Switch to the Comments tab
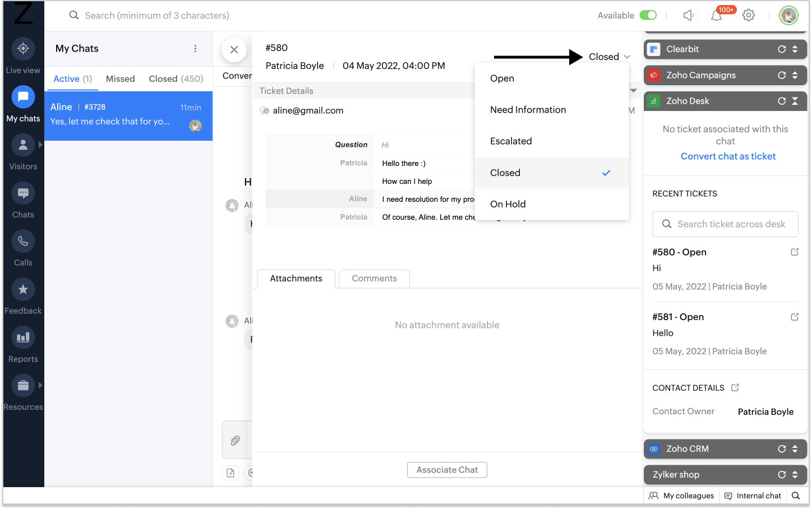Screen dimensions: 812x509 coord(374,279)
